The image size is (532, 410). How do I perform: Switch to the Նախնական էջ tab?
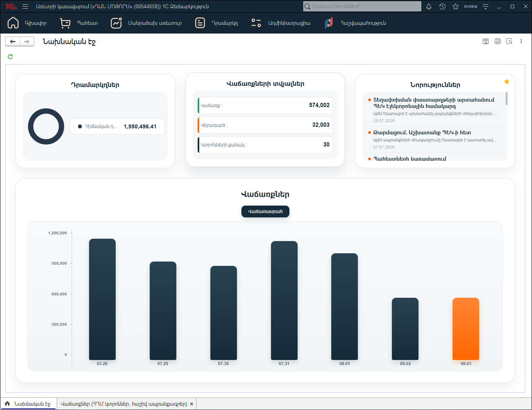tap(29, 404)
